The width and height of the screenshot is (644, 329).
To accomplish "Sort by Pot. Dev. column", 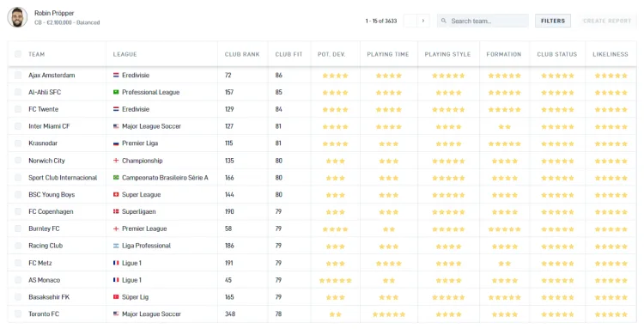I will (x=331, y=54).
